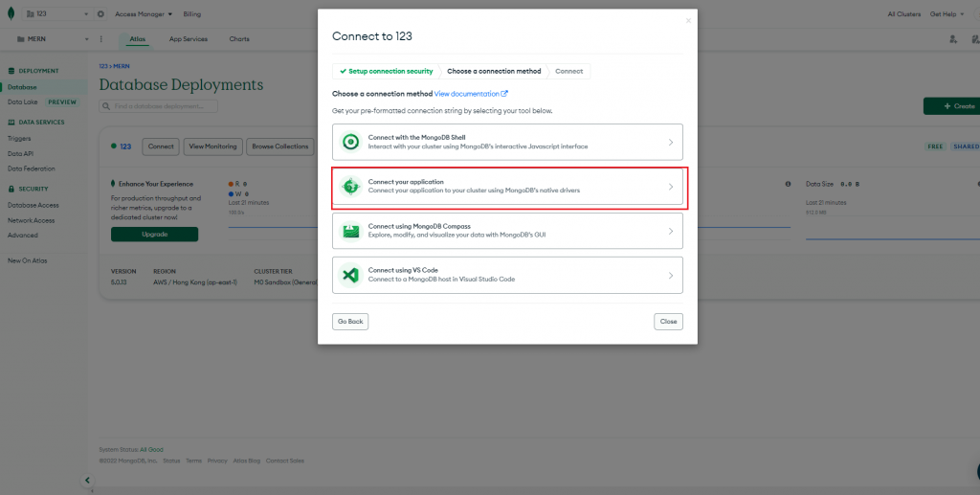The width and height of the screenshot is (980, 495).
Task: Open the external link icon beside View documentation
Action: (x=504, y=94)
